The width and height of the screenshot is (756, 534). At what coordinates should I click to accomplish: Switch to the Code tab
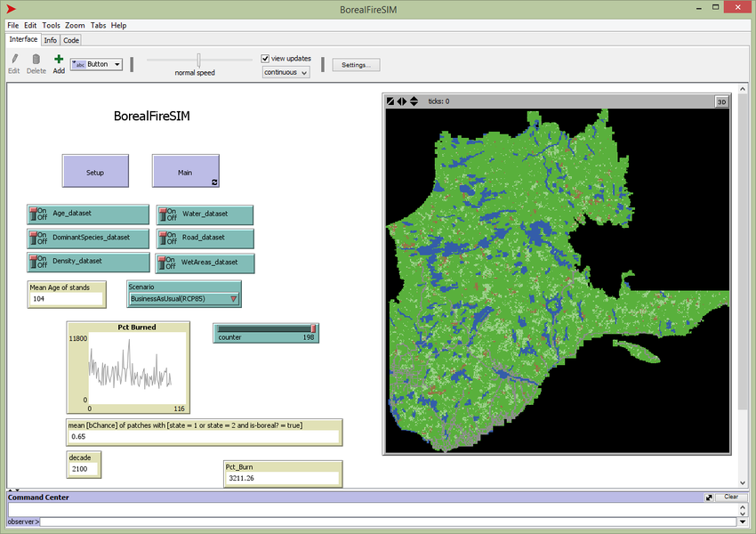coord(71,40)
